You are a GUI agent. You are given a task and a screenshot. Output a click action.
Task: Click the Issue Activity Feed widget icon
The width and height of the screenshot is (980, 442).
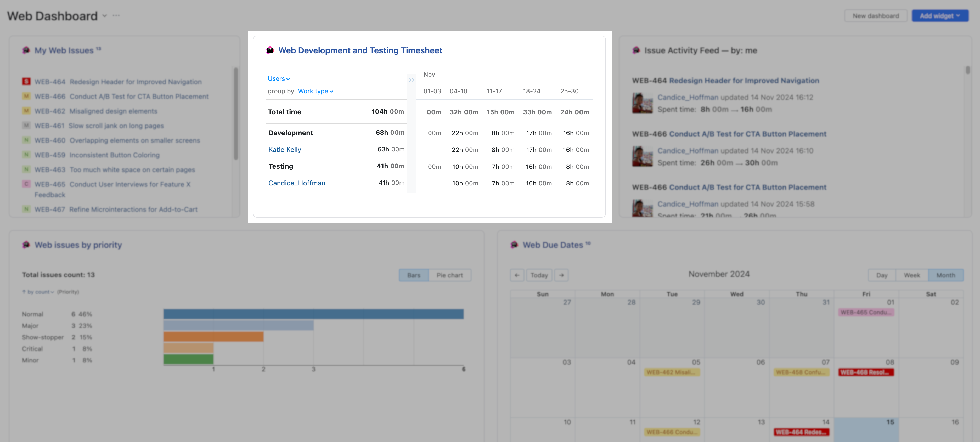tap(636, 50)
